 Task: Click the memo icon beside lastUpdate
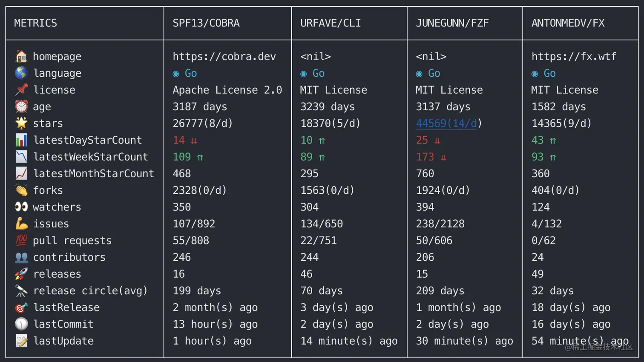coord(21,341)
